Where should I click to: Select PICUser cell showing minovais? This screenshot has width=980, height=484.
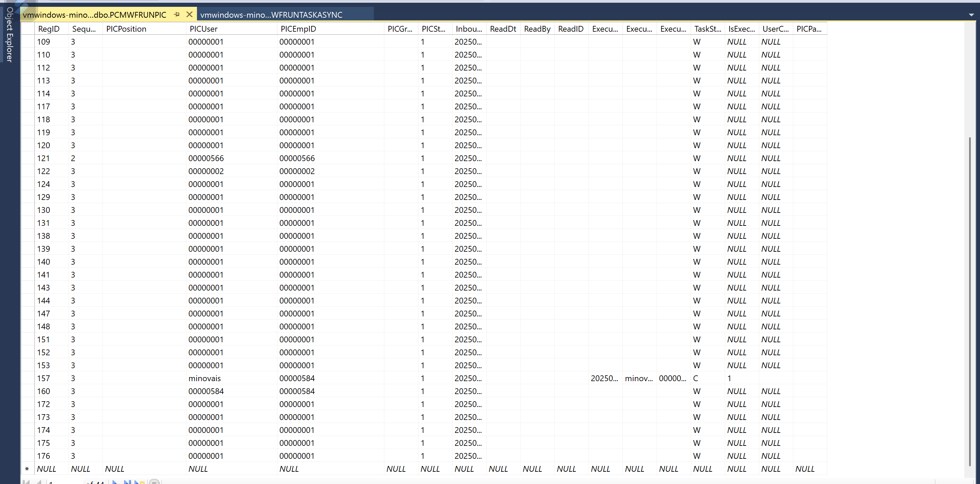pyautogui.click(x=232, y=378)
